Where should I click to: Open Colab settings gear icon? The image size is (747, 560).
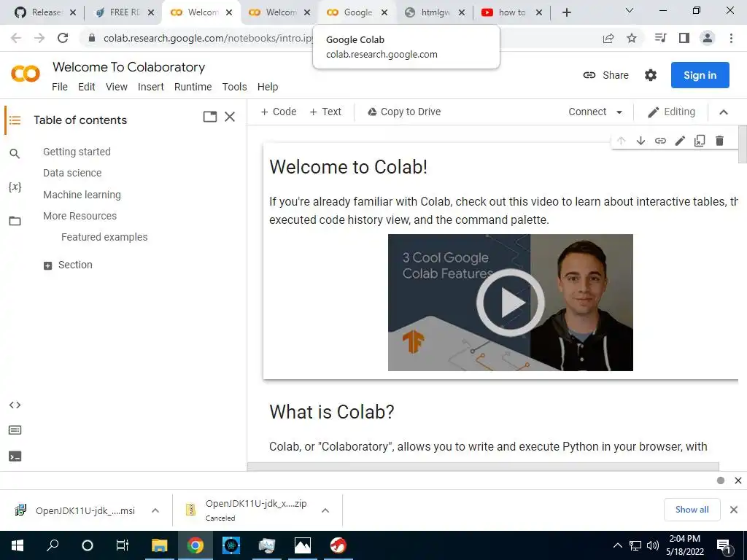650,75
